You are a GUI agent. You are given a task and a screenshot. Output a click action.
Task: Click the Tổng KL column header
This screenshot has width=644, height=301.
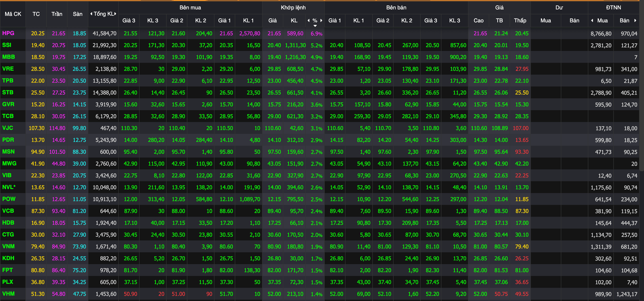coord(104,14)
